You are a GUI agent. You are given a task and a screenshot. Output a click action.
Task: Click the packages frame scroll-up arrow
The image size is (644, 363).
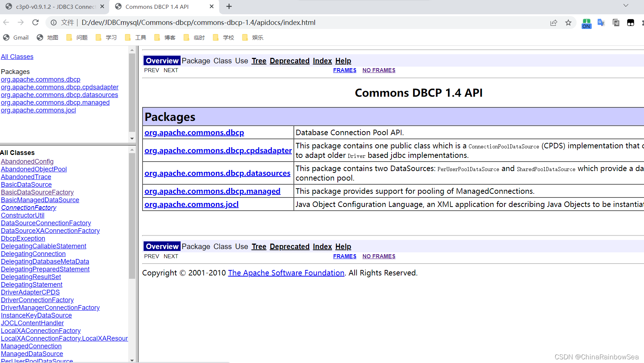pos(132,50)
